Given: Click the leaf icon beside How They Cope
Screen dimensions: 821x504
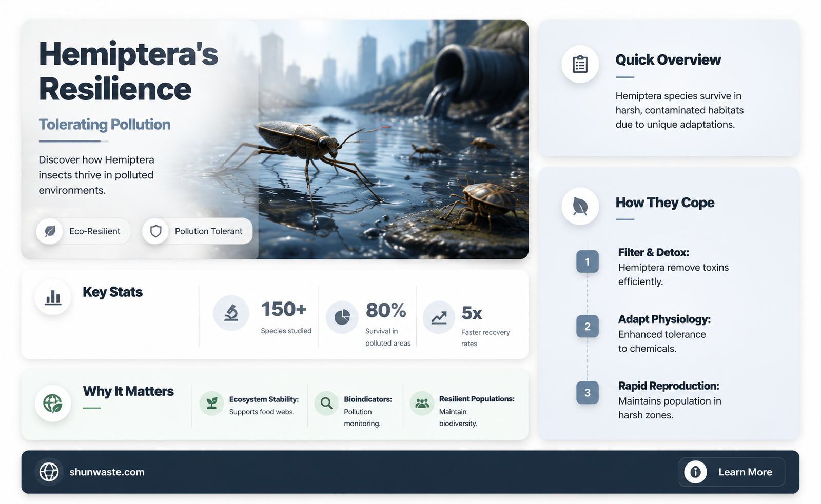Looking at the screenshot, I should [580, 206].
